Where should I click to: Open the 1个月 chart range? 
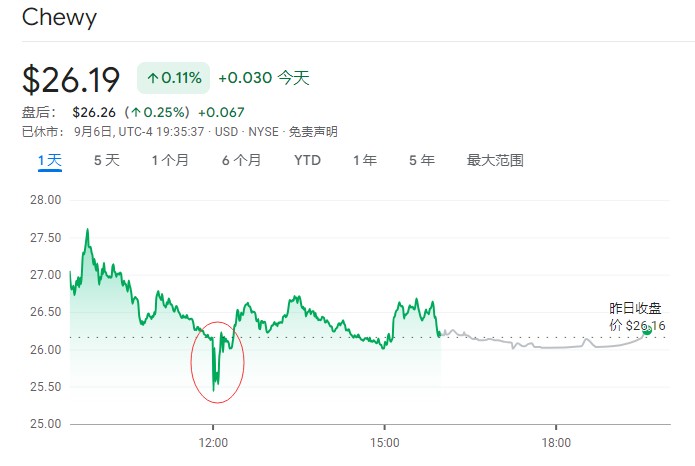170,160
